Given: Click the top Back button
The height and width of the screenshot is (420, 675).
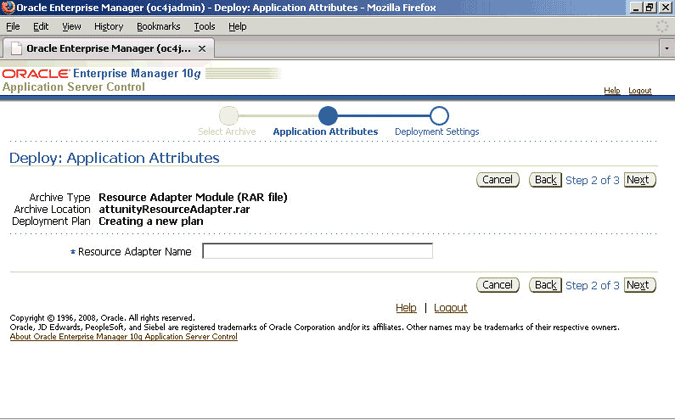Looking at the screenshot, I should coord(545,180).
